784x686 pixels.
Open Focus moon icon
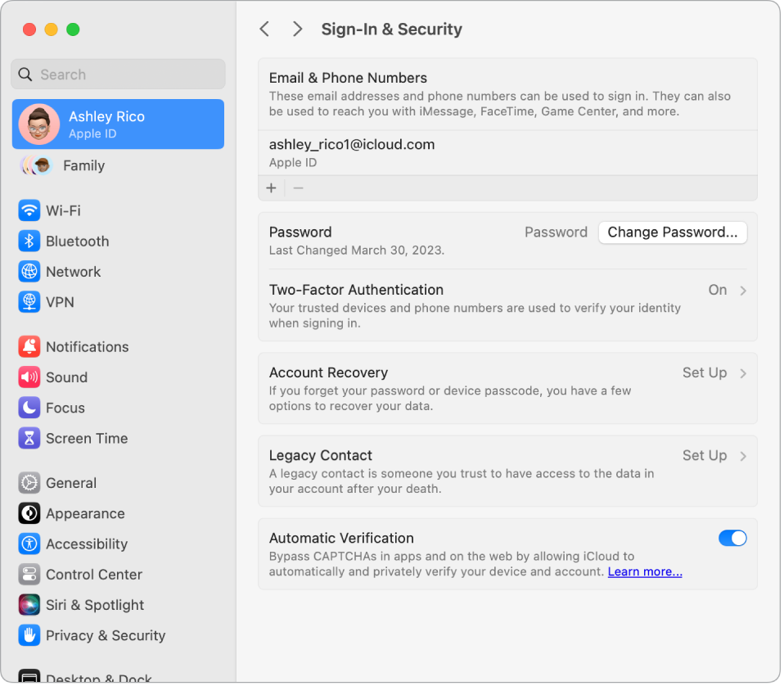coord(29,408)
